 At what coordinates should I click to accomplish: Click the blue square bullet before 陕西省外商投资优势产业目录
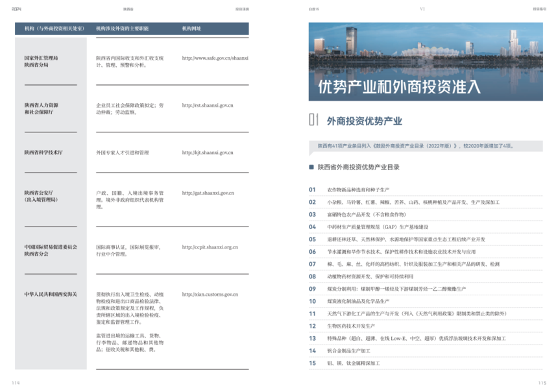click(x=311, y=167)
